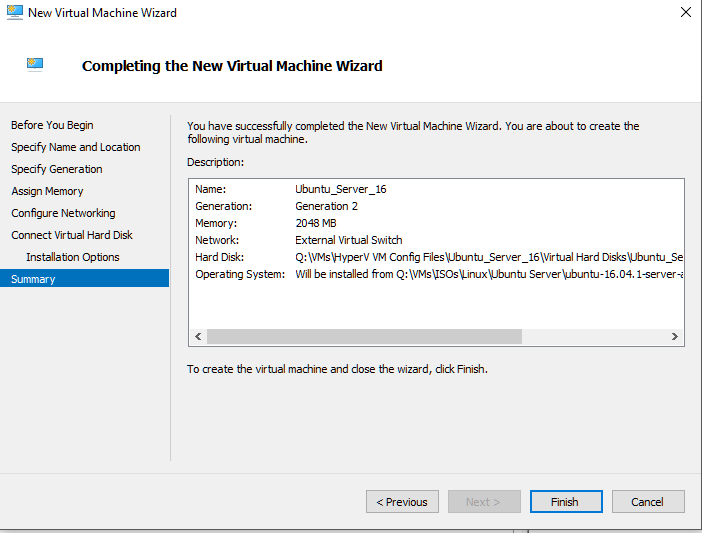The width and height of the screenshot is (702, 533).
Task: Click the New Virtual Machine Wizard title text
Action: [x=102, y=13]
